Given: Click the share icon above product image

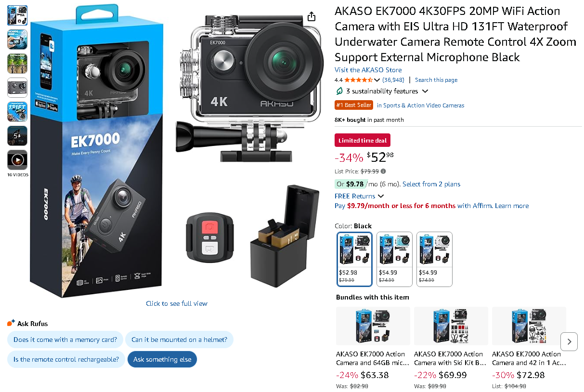Looking at the screenshot, I should 311,16.
